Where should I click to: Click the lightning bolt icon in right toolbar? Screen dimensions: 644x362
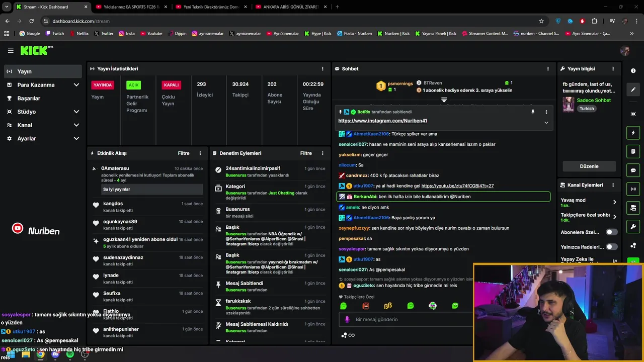(633, 133)
